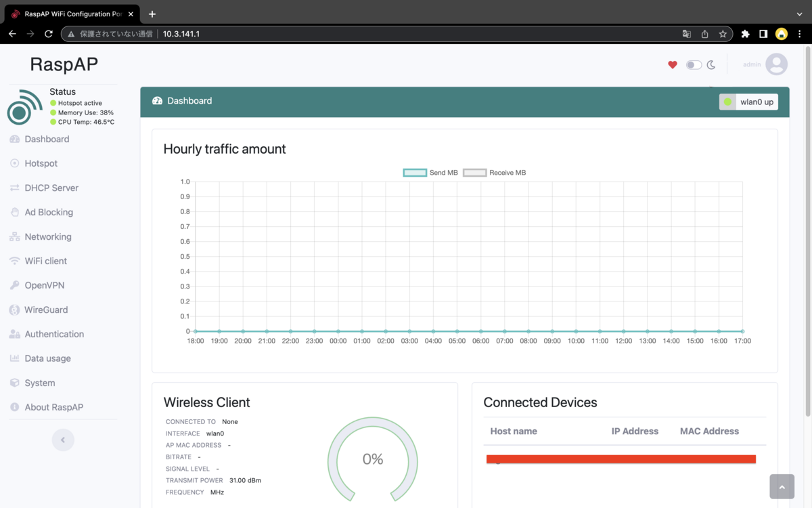This screenshot has width=812, height=508.
Task: Open the admin user avatar
Action: (776, 64)
